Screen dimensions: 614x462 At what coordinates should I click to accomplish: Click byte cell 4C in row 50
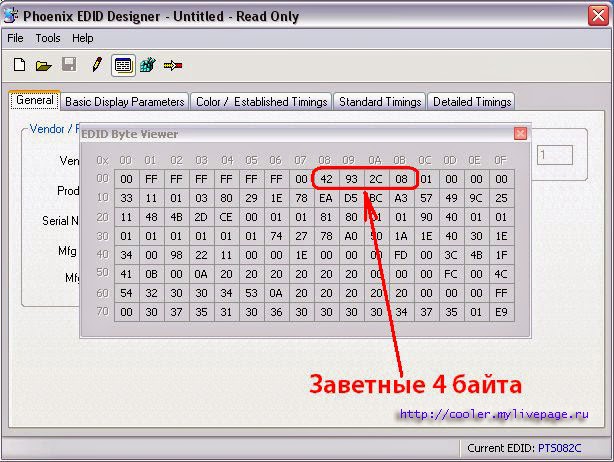(501, 274)
